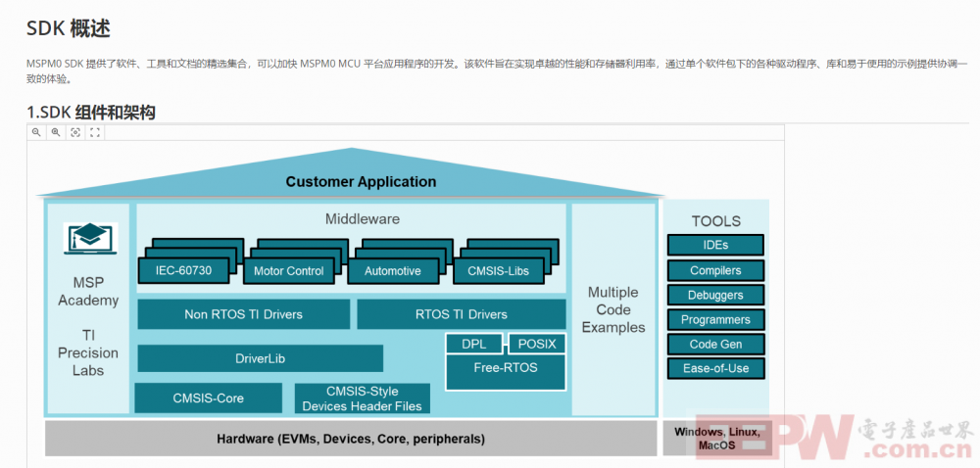Click the IDEs tool box
The height and width of the screenshot is (468, 980).
pyautogui.click(x=715, y=245)
